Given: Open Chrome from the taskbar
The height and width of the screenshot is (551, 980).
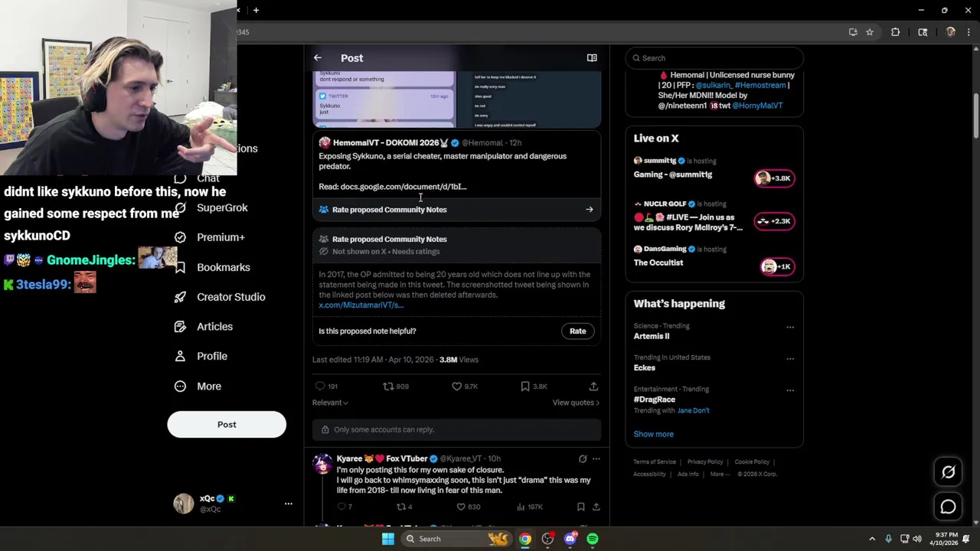Looking at the screenshot, I should (525, 539).
